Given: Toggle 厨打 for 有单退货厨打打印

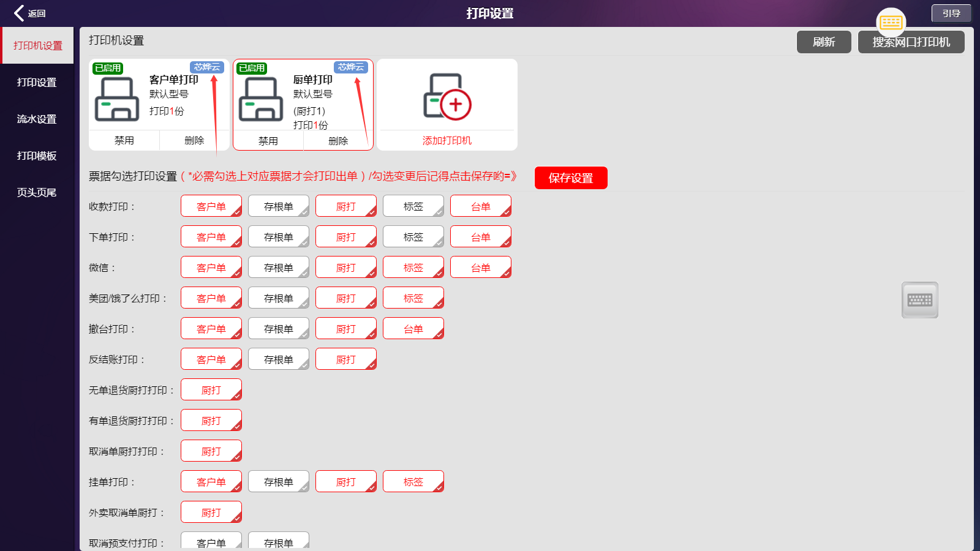Looking at the screenshot, I should 211,420.
